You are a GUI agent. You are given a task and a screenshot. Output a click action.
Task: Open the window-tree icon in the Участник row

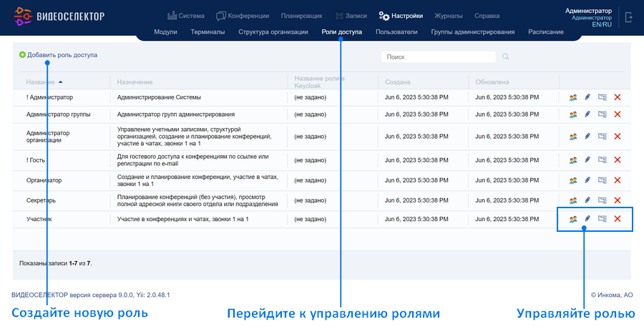[602, 219]
